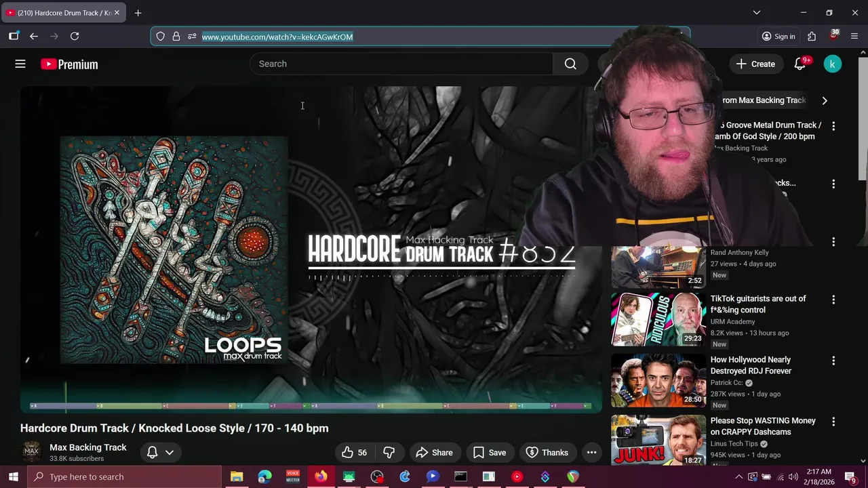The image size is (868, 488).
Task: Click the video title text
Action: (174, 428)
